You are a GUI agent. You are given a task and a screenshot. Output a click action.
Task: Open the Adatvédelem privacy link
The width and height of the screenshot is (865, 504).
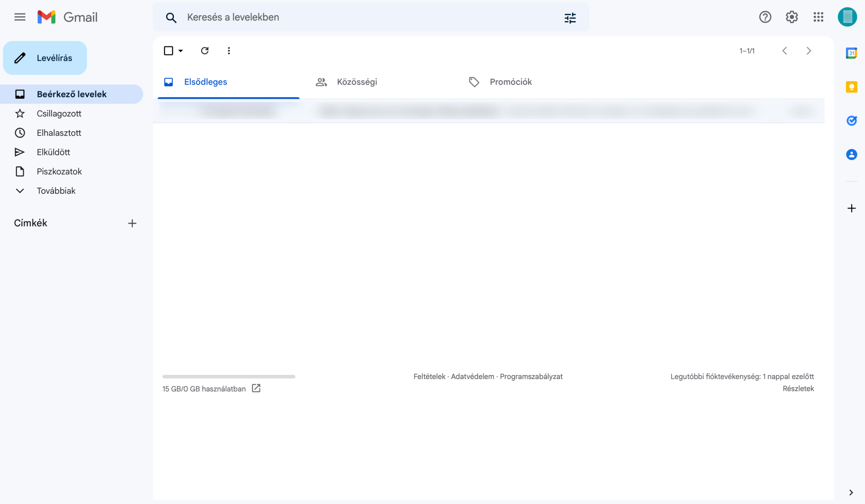coord(472,376)
